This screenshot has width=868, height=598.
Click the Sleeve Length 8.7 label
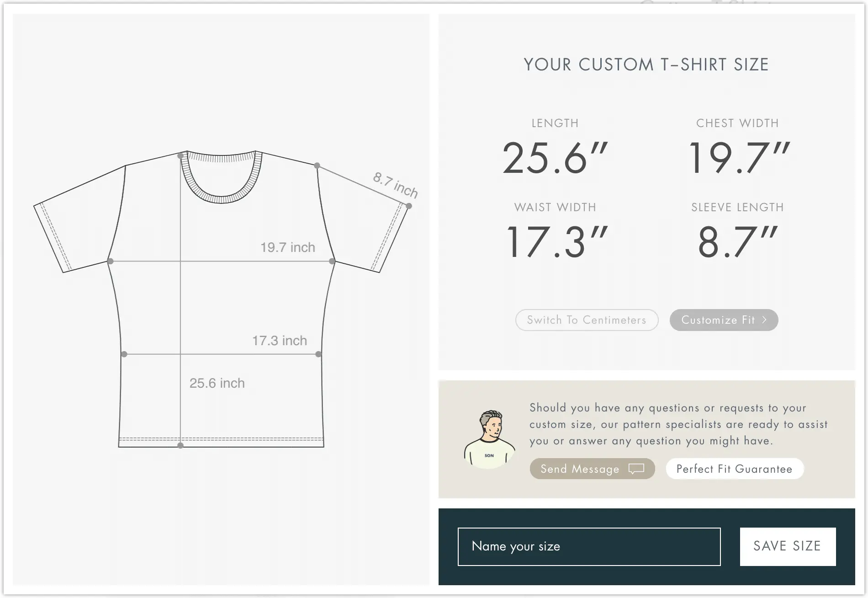(736, 241)
